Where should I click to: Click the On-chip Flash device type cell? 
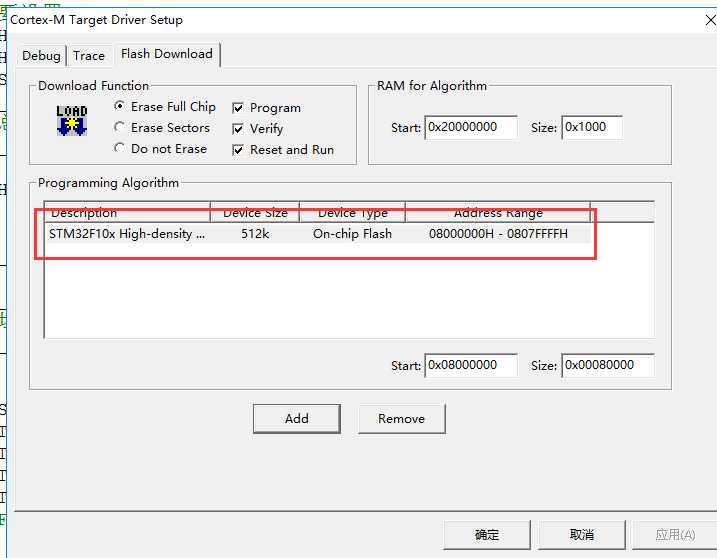(352, 234)
